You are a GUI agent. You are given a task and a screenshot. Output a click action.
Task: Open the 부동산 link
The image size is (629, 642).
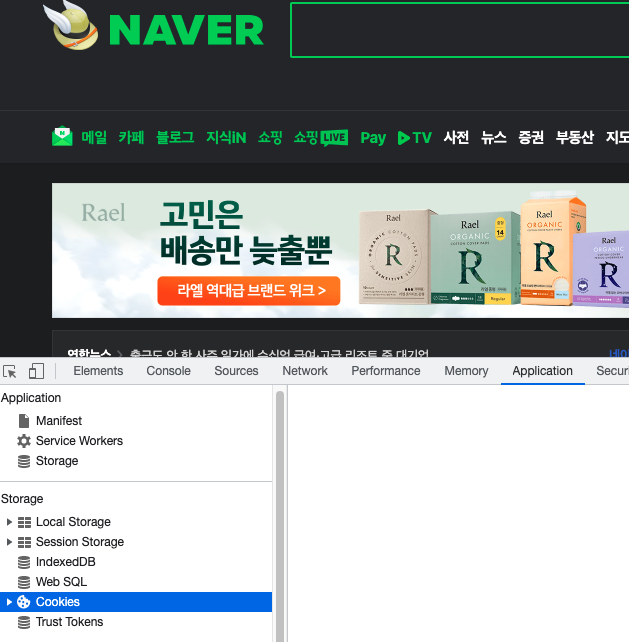(575, 137)
